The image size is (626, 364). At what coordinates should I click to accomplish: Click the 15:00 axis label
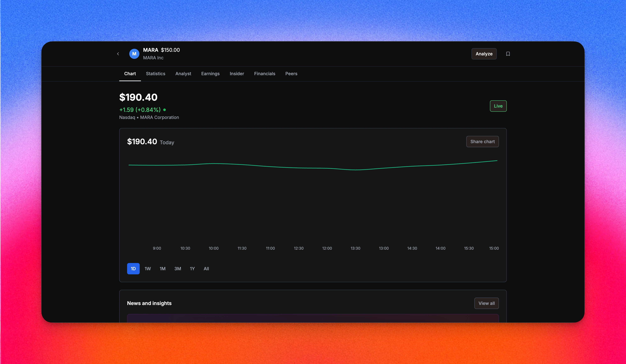point(494,248)
